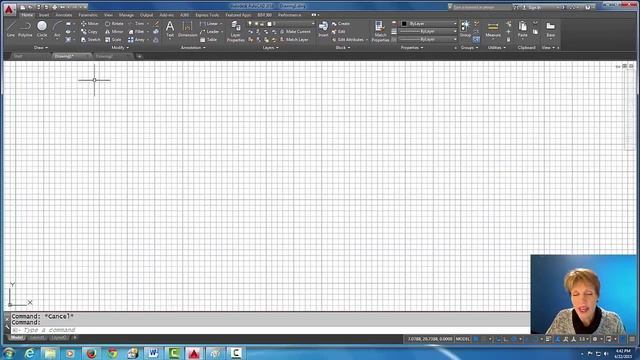640x360 pixels.
Task: Expand the Draw panel
Action: pos(40,48)
